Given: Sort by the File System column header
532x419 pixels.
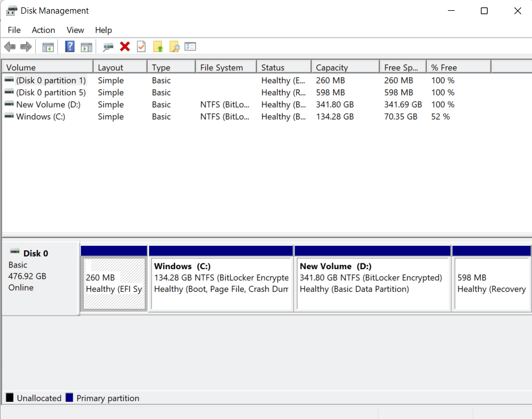Looking at the screenshot, I should point(226,67).
